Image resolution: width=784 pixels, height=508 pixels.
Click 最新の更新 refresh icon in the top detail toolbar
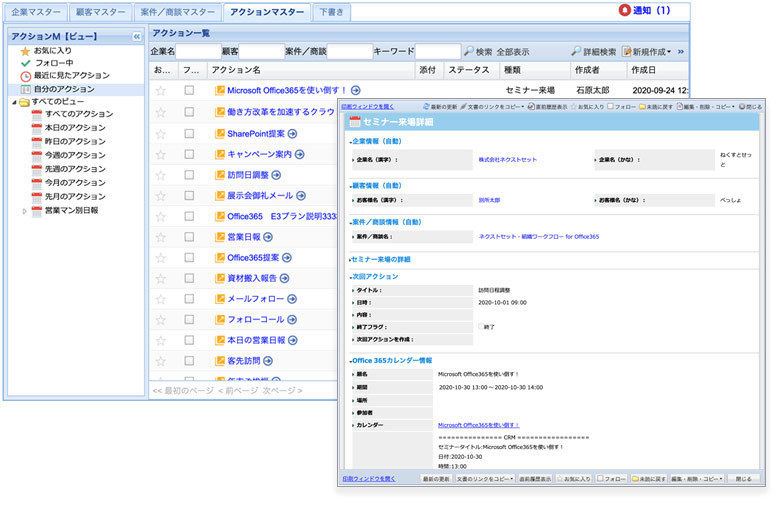click(x=426, y=106)
